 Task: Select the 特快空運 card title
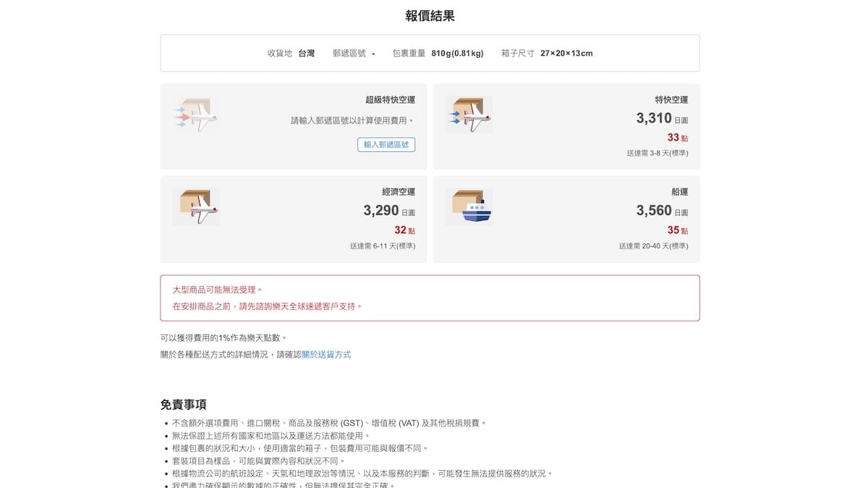[x=671, y=100]
